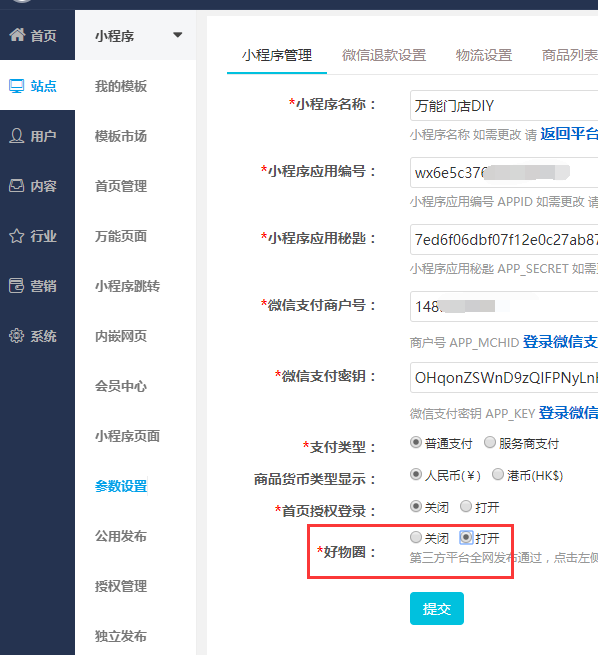Click the home icon beside 首页
This screenshot has width=598, height=655.
(x=17, y=35)
